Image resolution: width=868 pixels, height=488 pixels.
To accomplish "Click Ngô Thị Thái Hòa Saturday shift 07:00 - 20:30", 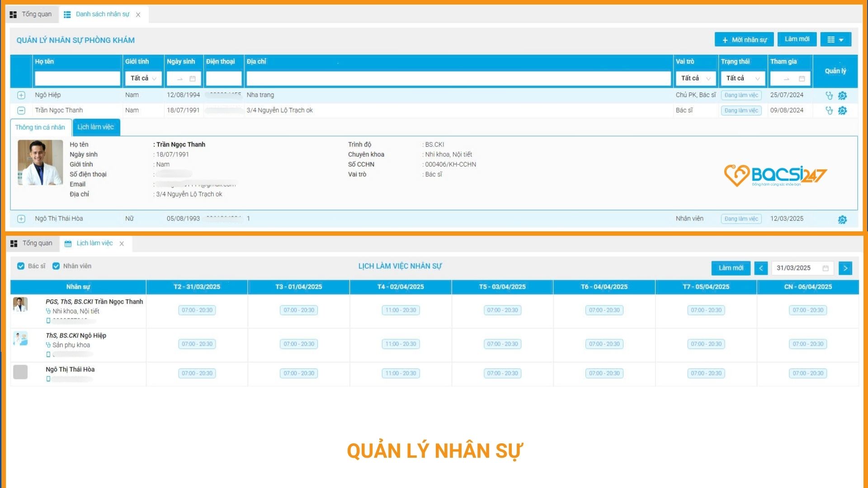I will (x=706, y=374).
